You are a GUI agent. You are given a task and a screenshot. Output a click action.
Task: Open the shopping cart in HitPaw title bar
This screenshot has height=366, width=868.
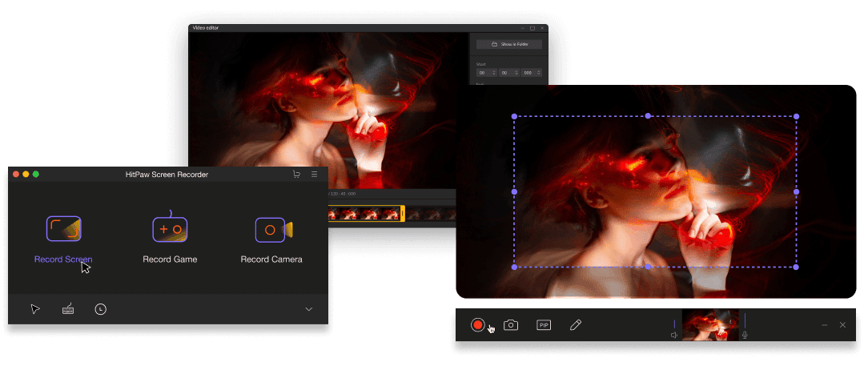tap(296, 175)
